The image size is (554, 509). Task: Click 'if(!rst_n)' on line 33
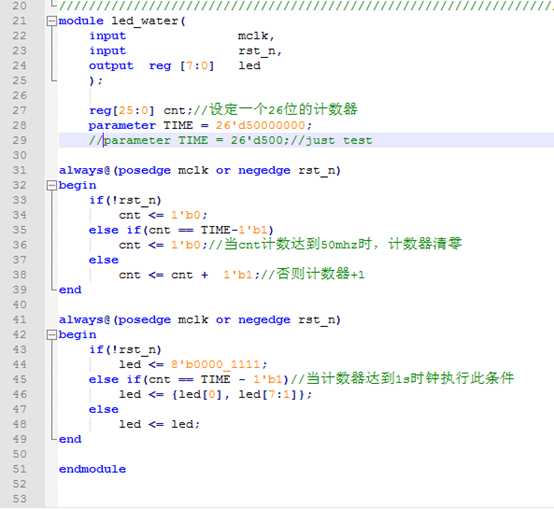(125, 201)
